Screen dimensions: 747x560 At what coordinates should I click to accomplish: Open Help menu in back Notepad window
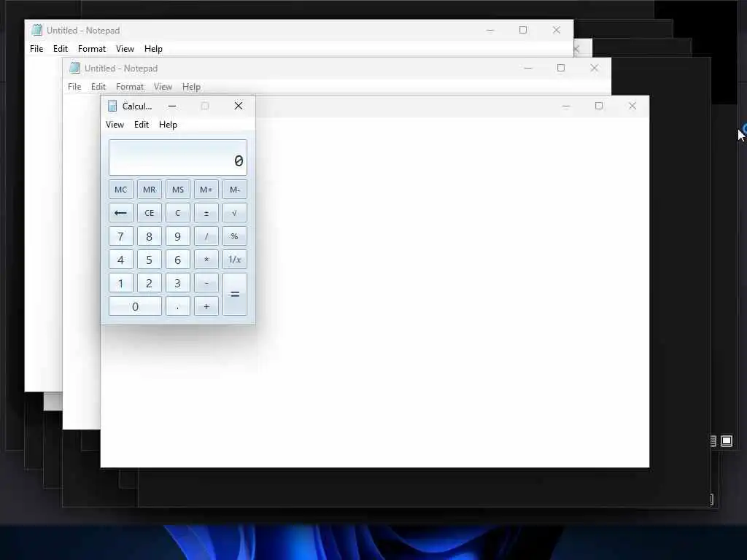pos(153,49)
